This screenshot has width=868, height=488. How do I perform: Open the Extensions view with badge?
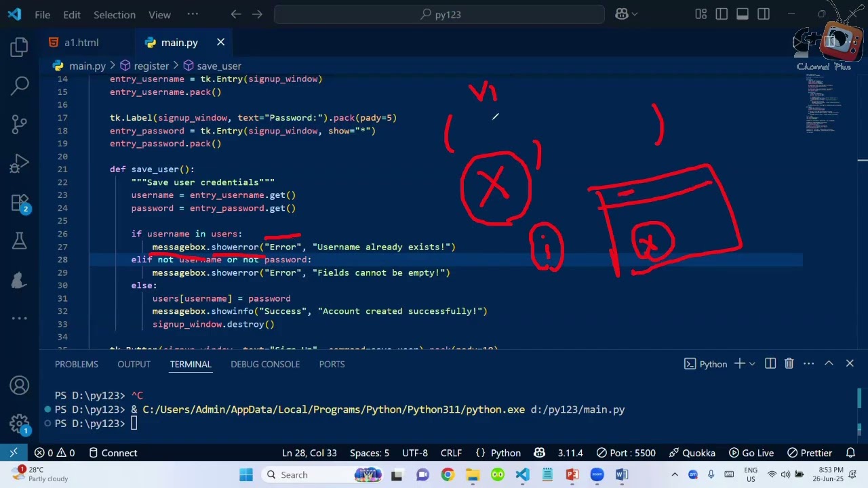click(x=19, y=202)
